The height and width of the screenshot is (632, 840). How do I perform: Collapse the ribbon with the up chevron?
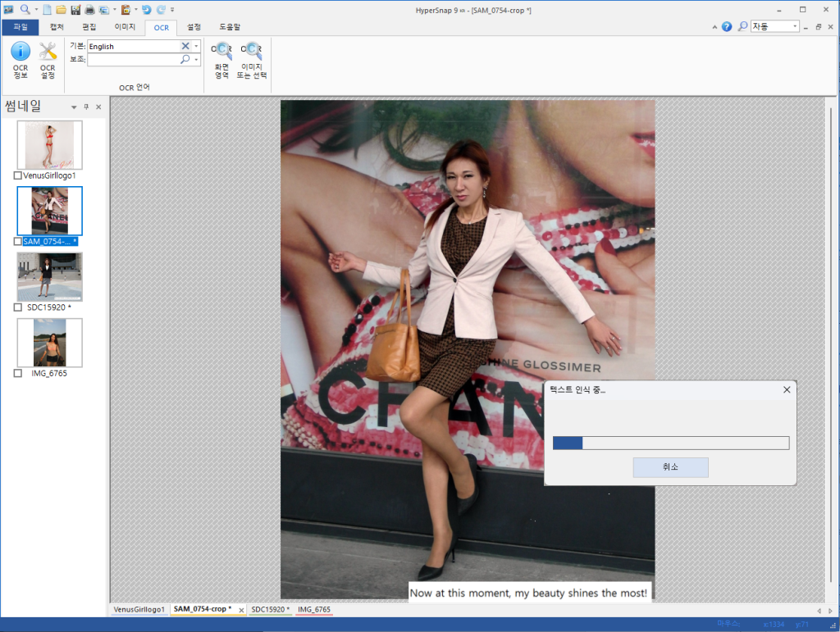pyautogui.click(x=714, y=27)
